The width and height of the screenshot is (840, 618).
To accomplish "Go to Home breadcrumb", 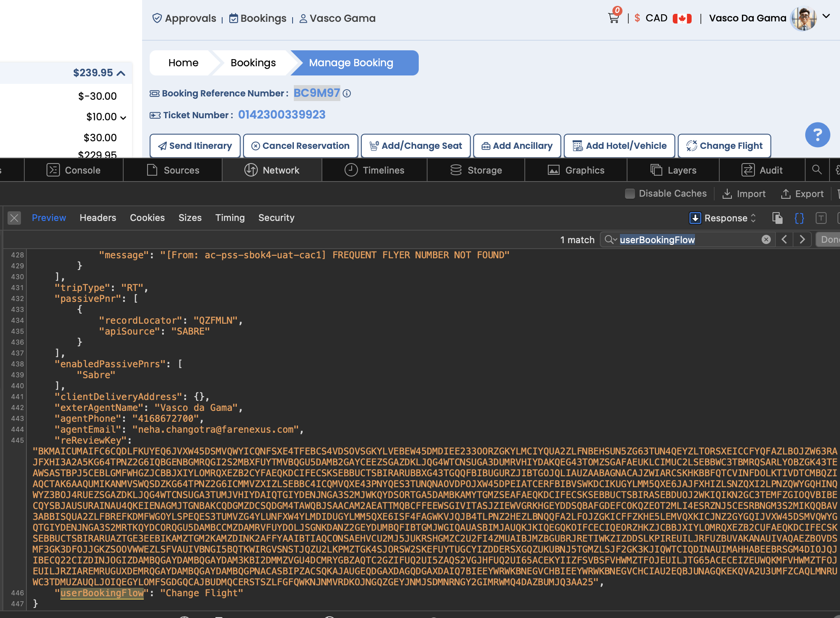I will pos(183,63).
